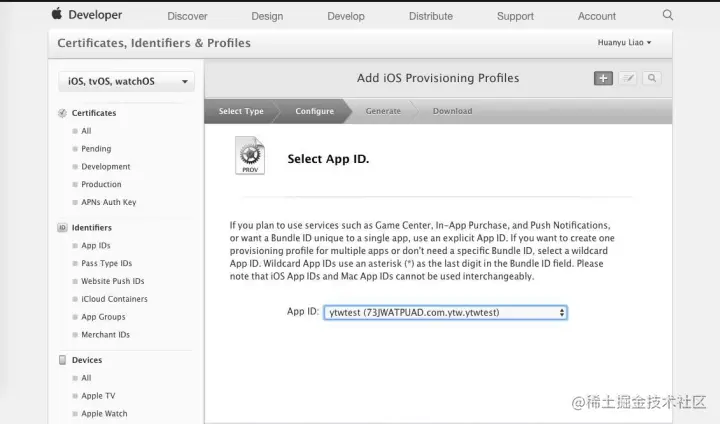Go to the Select Type step
Viewport: 720px width, 424px height.
[x=241, y=111]
